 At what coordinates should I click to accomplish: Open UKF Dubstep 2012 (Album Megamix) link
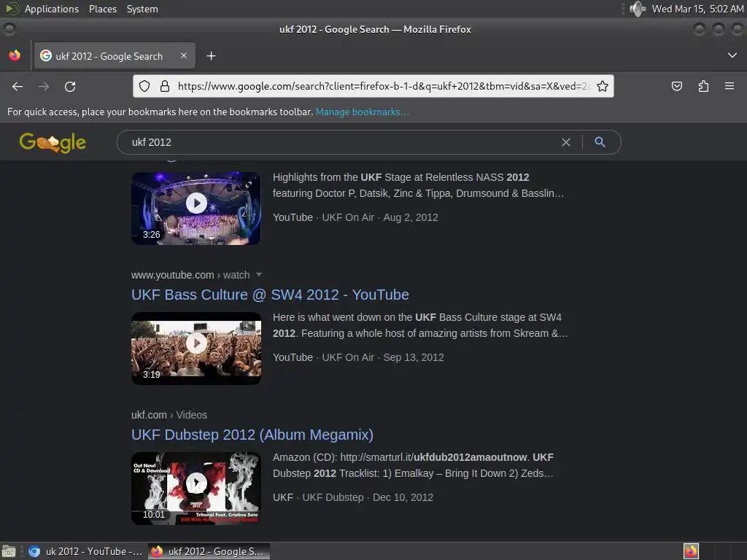coord(252,435)
